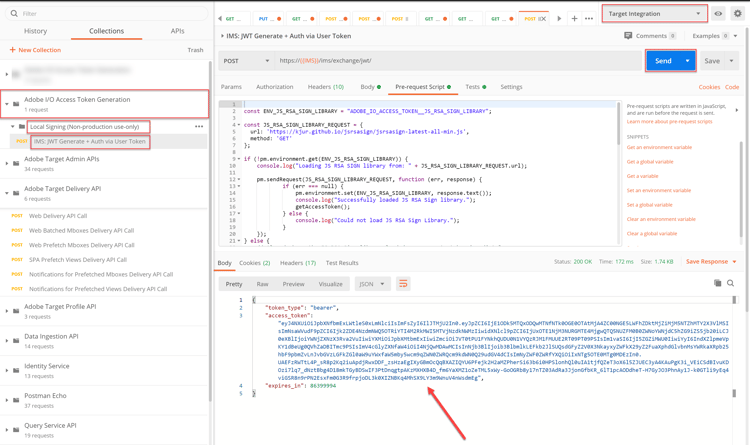Open the tab options three-dot menu

click(589, 19)
